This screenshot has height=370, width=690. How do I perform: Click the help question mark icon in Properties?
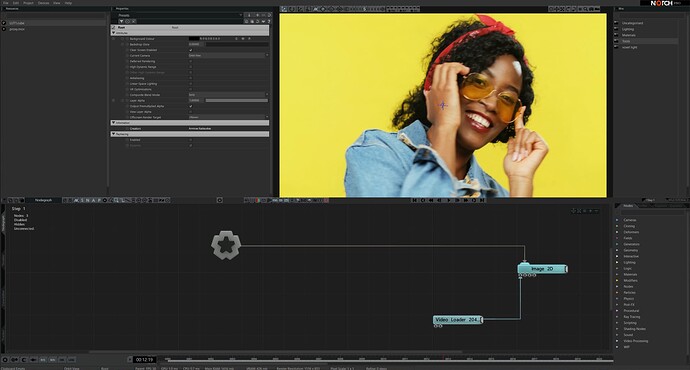click(269, 21)
